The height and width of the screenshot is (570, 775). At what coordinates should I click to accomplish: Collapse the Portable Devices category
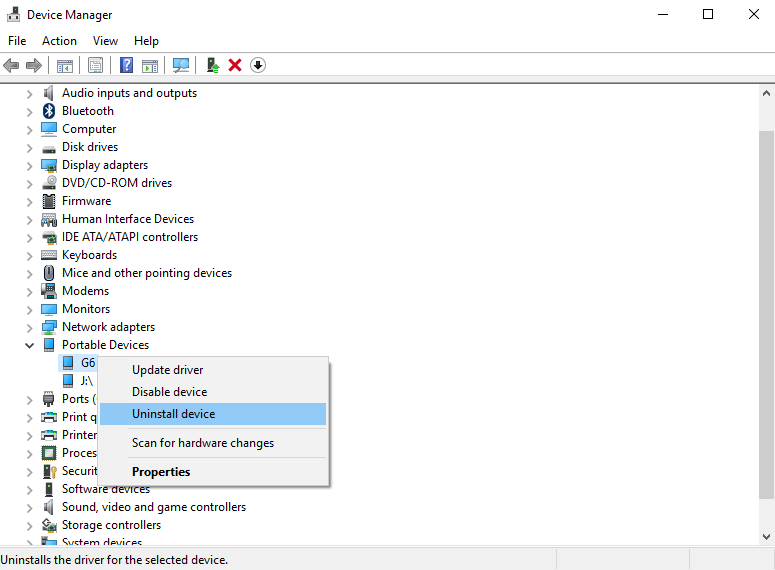pyautogui.click(x=29, y=345)
